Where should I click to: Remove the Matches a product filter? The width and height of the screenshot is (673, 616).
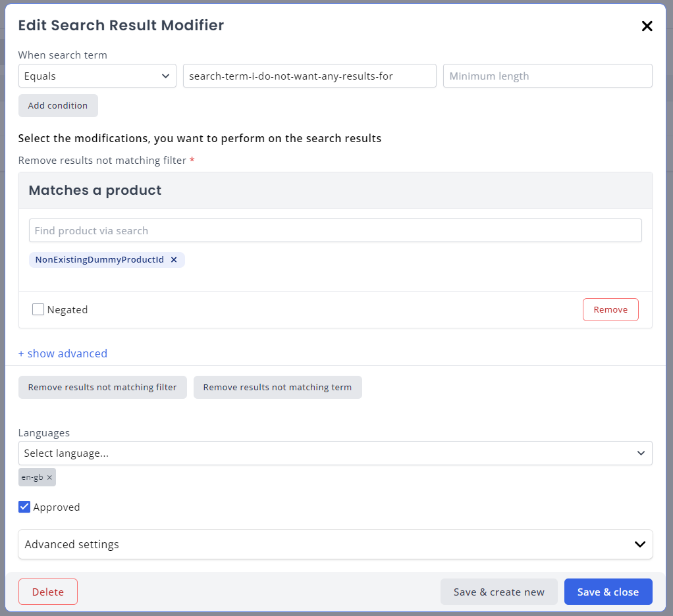coord(610,309)
